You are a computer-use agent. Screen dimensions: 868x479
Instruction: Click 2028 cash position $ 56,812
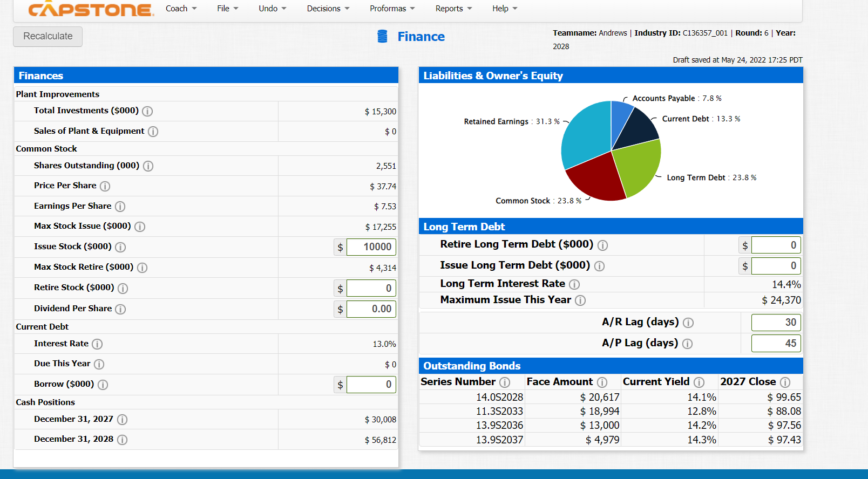[x=381, y=440]
